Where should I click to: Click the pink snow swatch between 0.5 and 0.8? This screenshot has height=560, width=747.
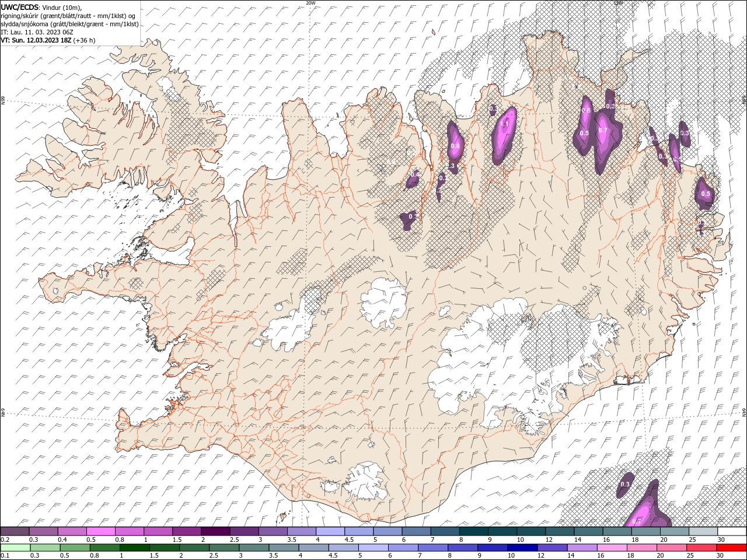click(101, 531)
